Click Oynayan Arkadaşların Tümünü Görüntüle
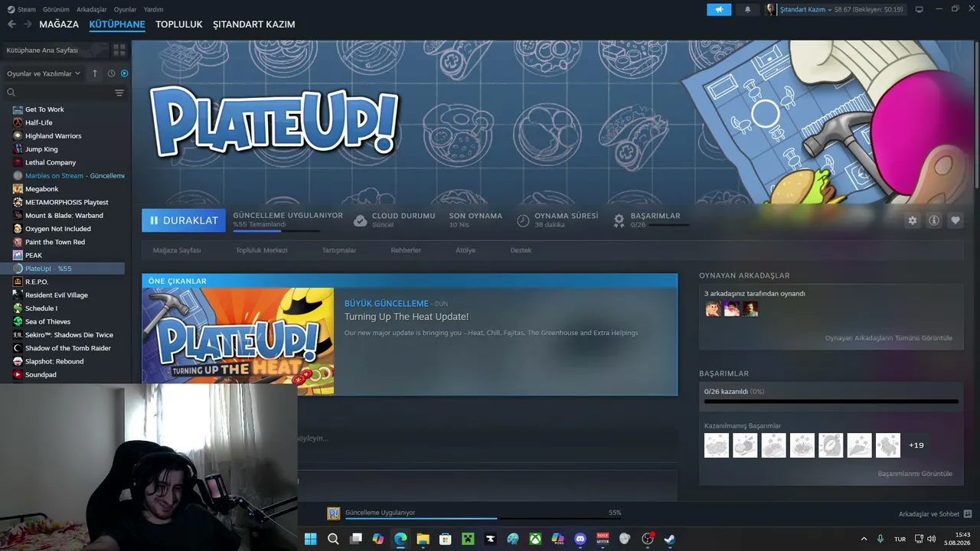980x551 pixels. (x=889, y=338)
